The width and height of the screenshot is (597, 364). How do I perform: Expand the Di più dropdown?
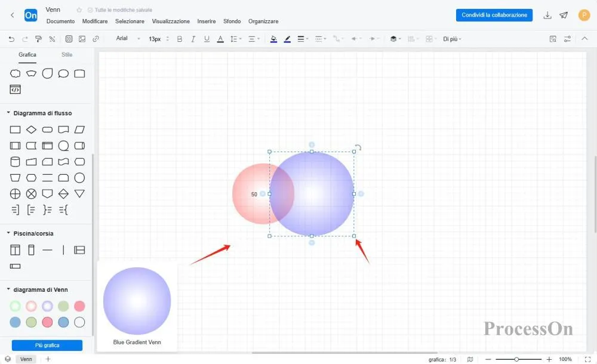[452, 39]
